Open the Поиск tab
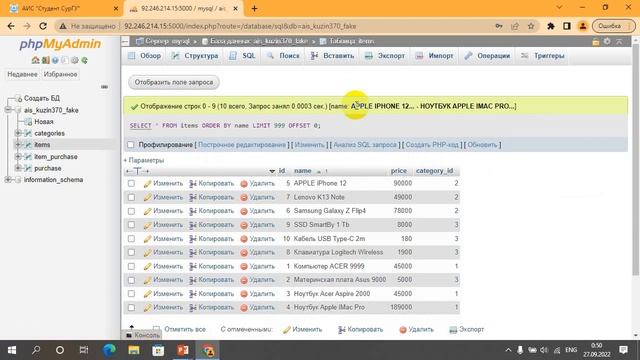The width and height of the screenshot is (640, 360). coord(283,56)
